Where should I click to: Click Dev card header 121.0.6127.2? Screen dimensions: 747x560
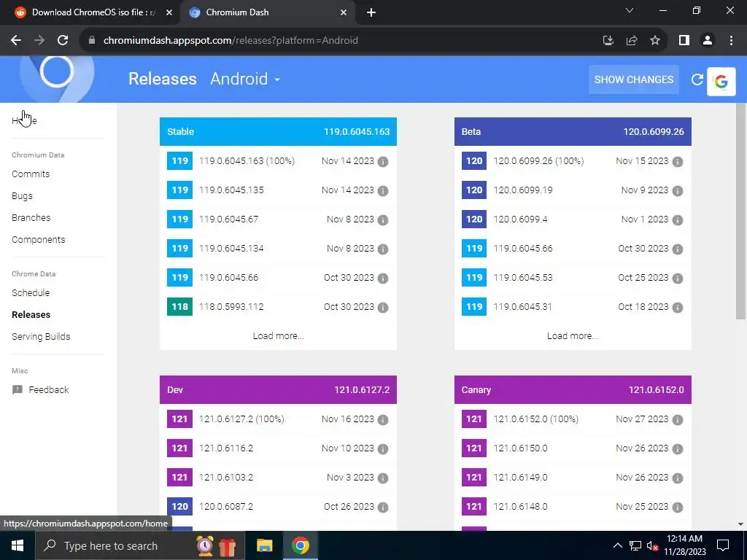coord(278,390)
